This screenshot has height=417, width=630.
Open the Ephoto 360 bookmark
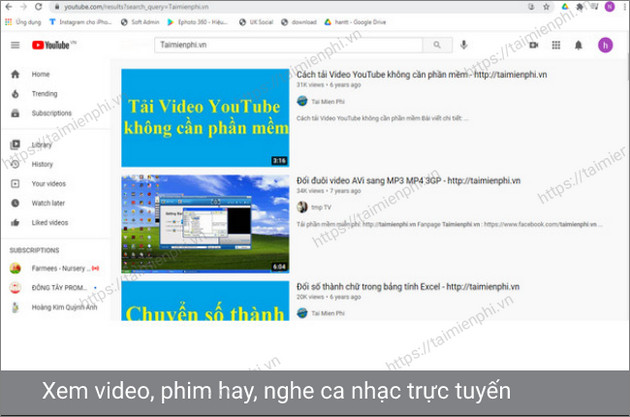pos(197,22)
